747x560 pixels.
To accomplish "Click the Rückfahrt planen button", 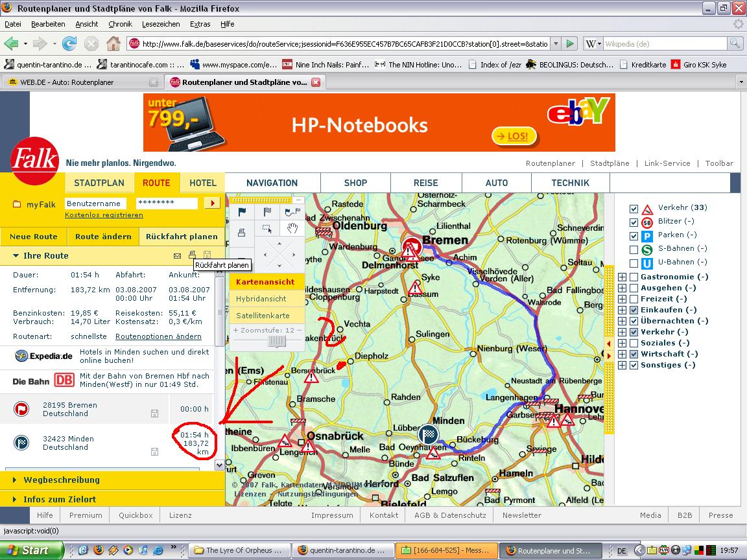I will coord(182,237).
